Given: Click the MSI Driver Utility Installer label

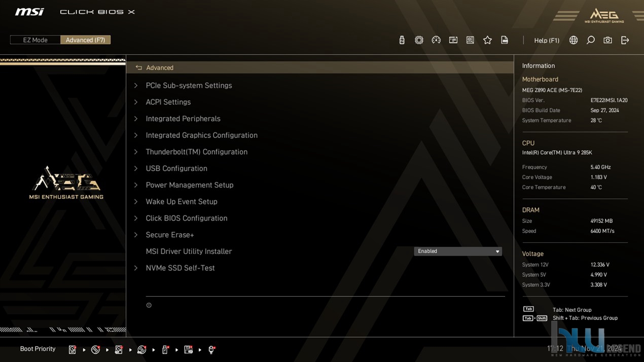Looking at the screenshot, I should pyautogui.click(x=189, y=251).
